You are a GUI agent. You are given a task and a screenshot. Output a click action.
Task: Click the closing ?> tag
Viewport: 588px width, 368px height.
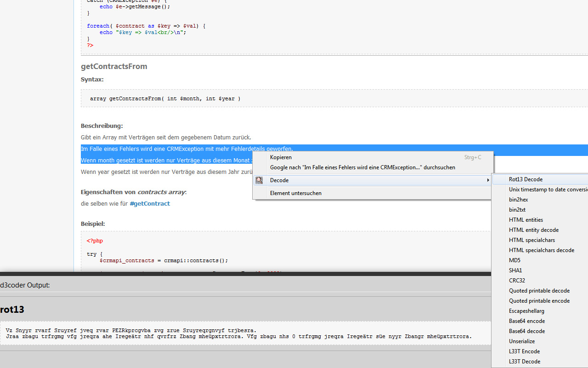90,46
